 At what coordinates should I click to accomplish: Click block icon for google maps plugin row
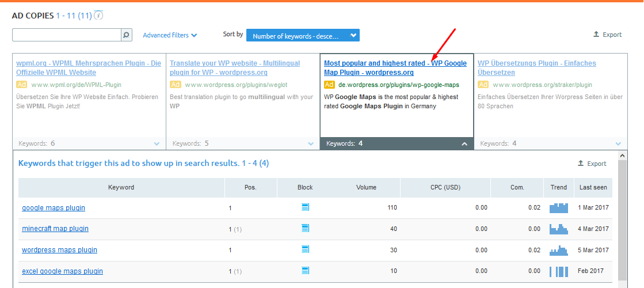(305, 207)
